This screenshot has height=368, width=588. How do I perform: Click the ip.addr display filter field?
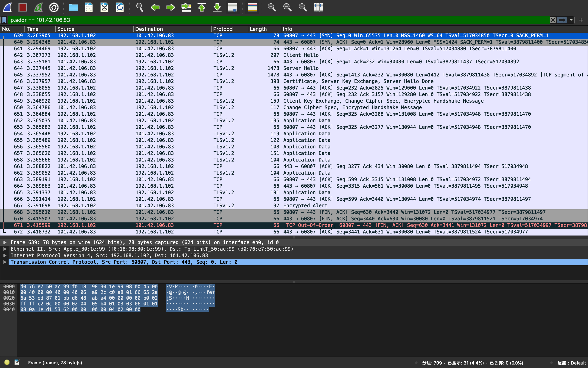278,20
